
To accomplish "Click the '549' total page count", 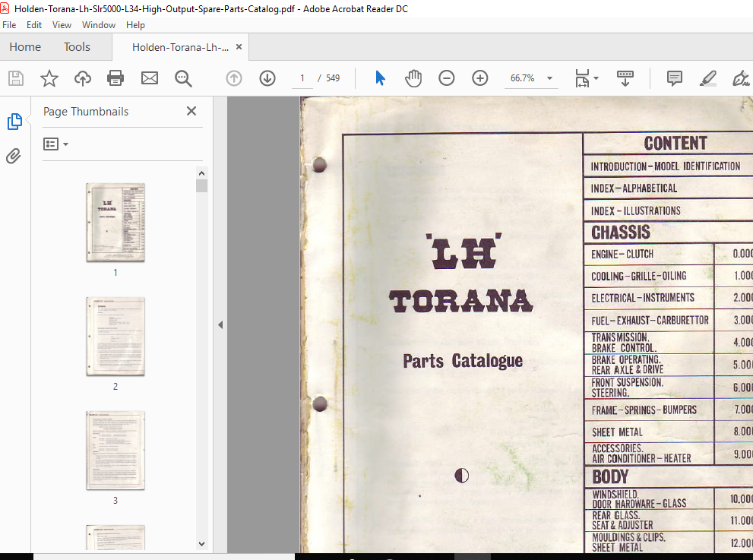I will pos(333,78).
